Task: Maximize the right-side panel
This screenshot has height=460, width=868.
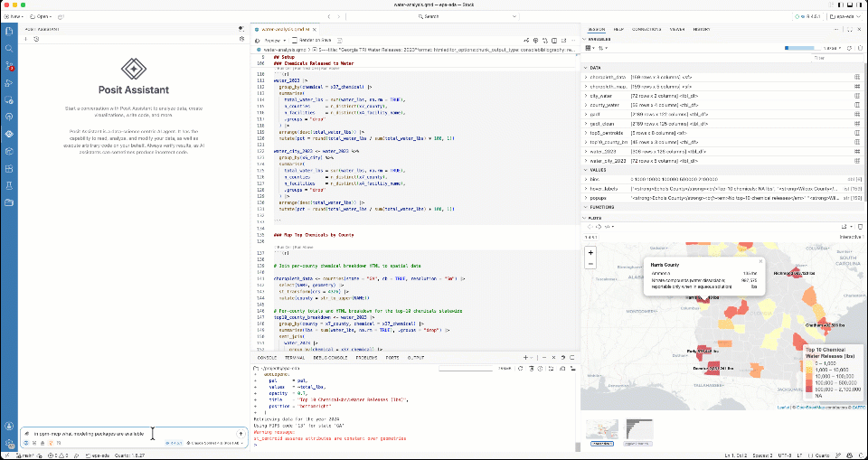Action: click(x=850, y=29)
